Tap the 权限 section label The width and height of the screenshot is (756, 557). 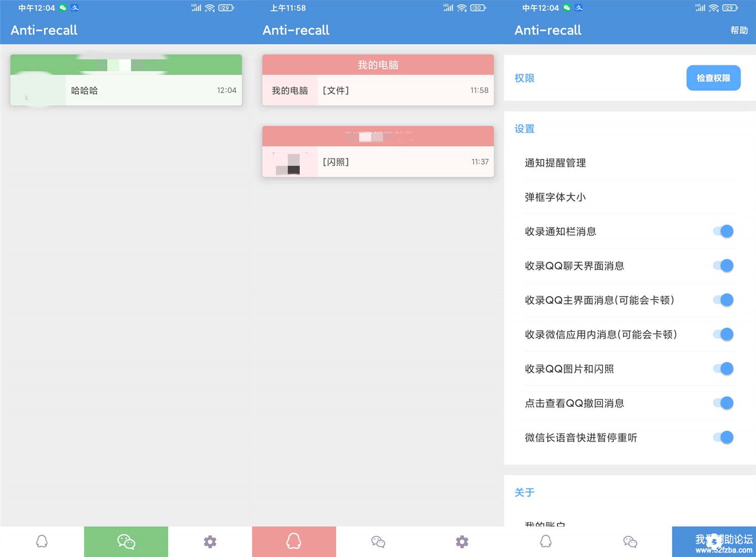(x=524, y=78)
